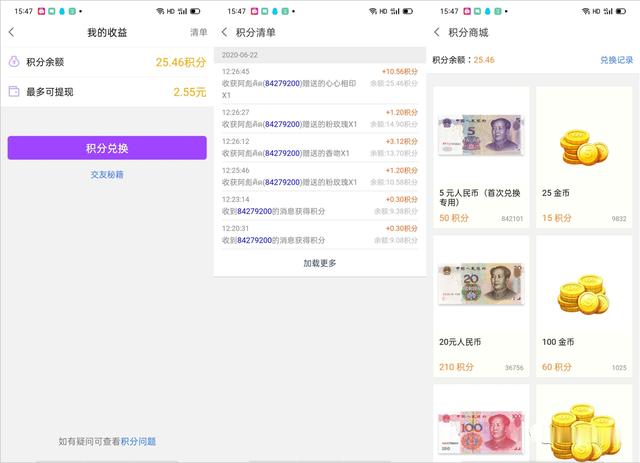Expand list with 加载更多
Image resolution: width=640 pixels, height=463 pixels.
point(319,263)
